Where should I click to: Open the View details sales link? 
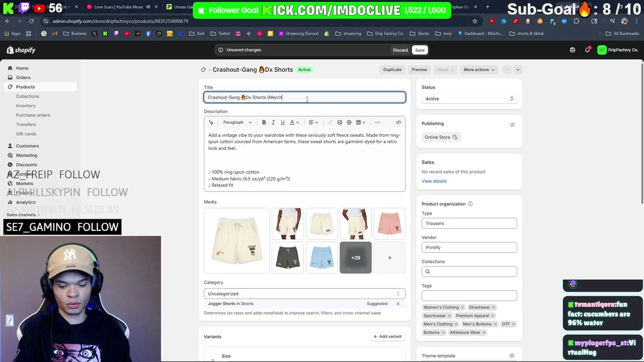pos(434,181)
